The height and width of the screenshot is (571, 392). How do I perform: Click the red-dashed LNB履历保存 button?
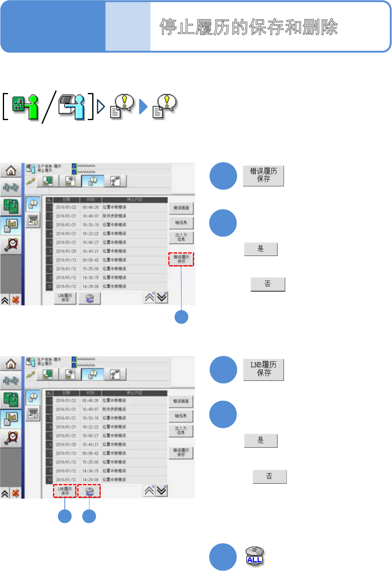pos(65,491)
